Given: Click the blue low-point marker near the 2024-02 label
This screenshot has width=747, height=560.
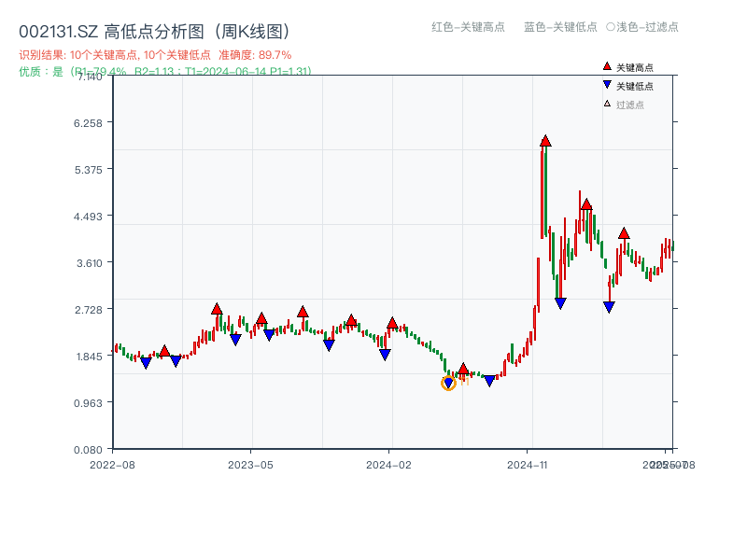Looking at the screenshot, I should pos(385,354).
